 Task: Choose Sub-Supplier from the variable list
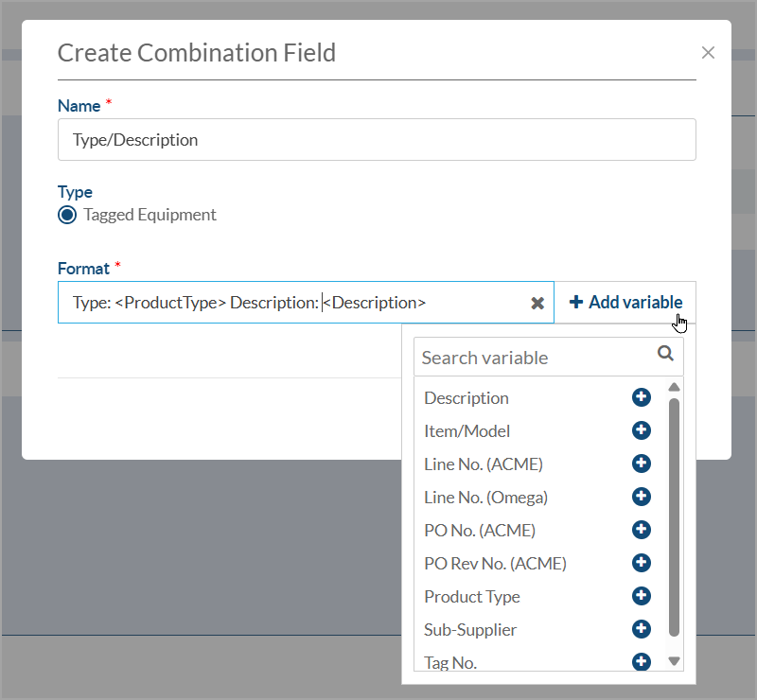(470, 630)
